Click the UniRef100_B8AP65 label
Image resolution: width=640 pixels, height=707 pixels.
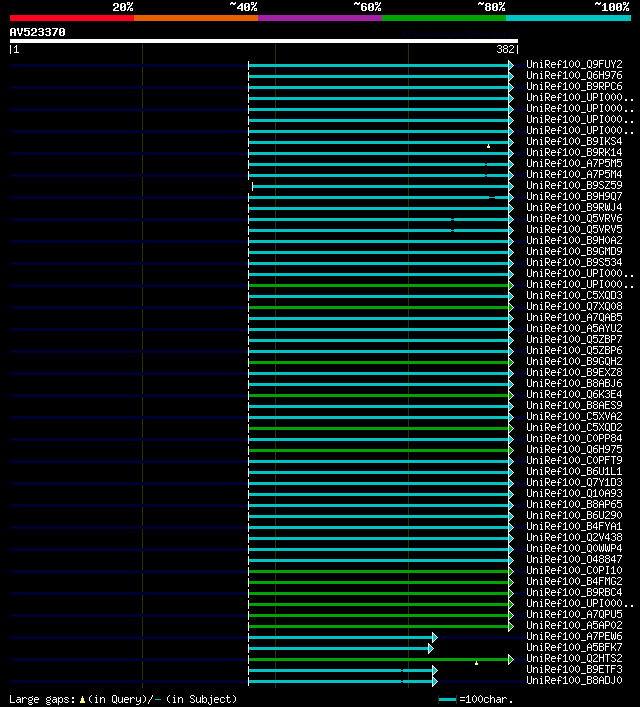click(x=574, y=504)
